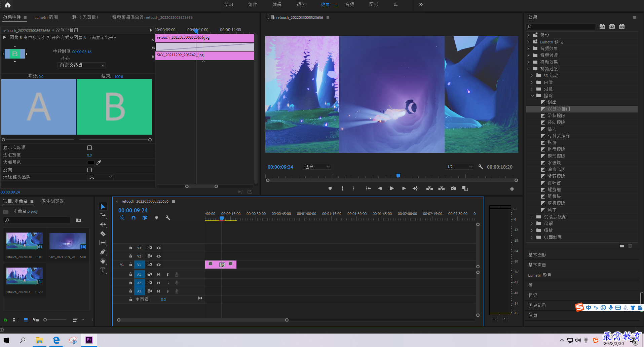Viewport: 644px width, 347px height.
Task: Click the border color swatch
Action: pyautogui.click(x=91, y=162)
